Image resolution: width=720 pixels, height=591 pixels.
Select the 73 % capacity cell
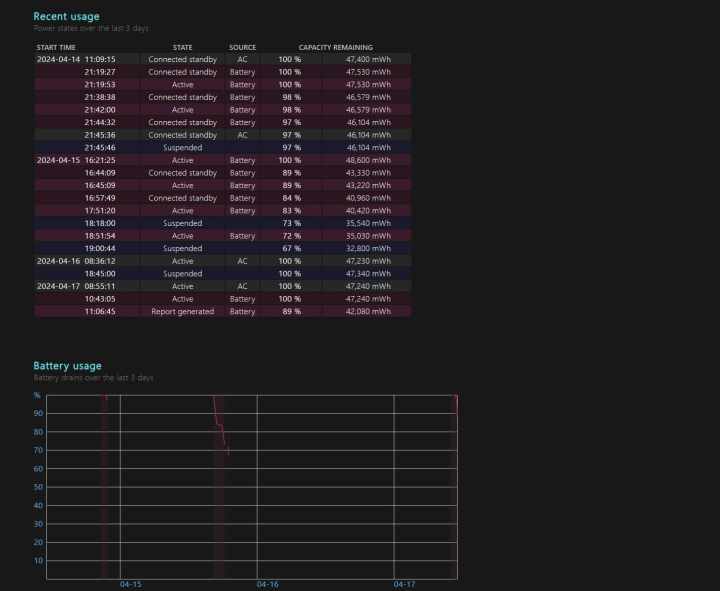pyautogui.click(x=291, y=223)
